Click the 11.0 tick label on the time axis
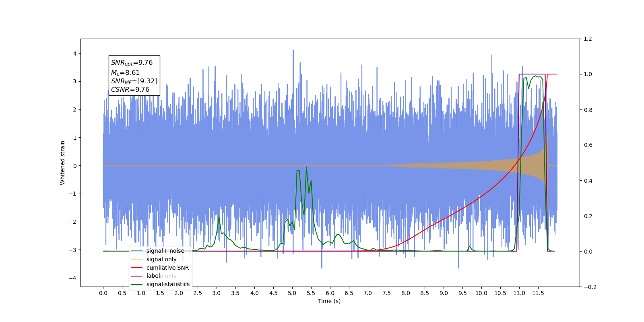Viewport: 644px width, 322px height. pyautogui.click(x=519, y=293)
